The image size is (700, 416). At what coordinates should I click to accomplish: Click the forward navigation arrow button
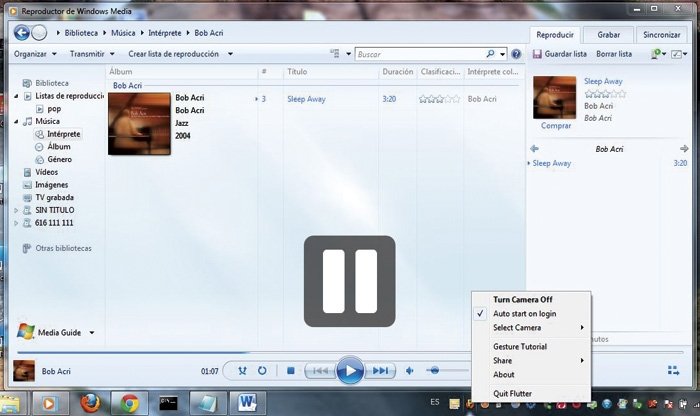pyautogui.click(x=39, y=33)
